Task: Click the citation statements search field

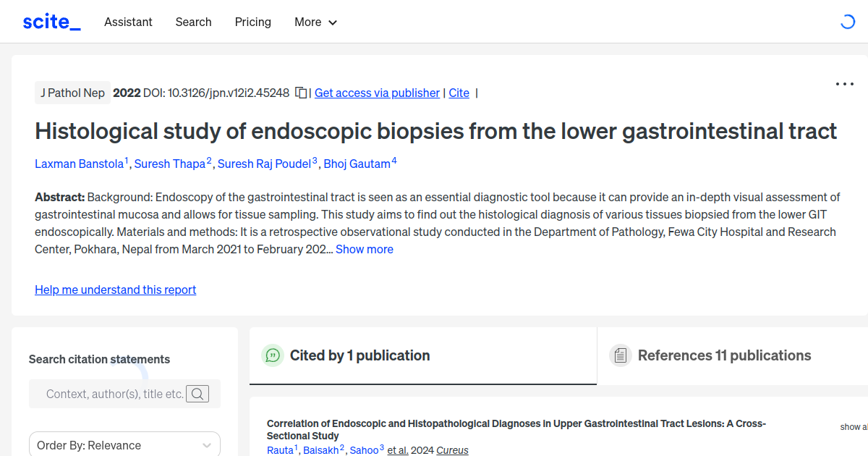Action: point(116,394)
